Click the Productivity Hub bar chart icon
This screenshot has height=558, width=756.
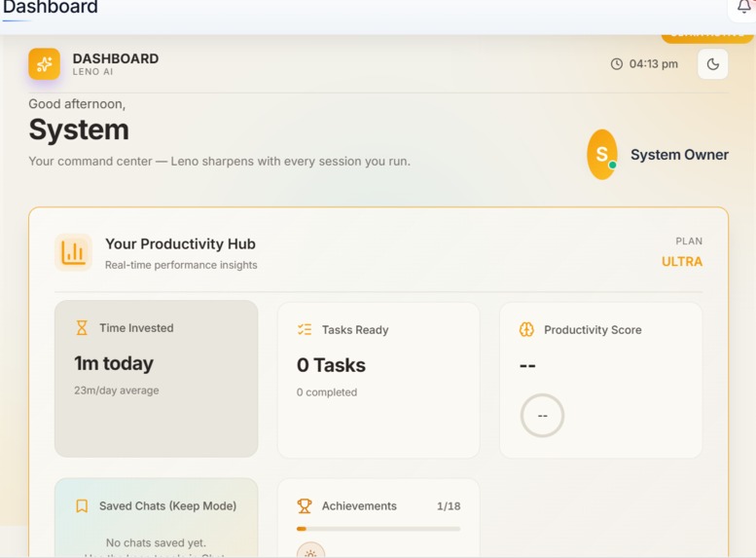73,252
